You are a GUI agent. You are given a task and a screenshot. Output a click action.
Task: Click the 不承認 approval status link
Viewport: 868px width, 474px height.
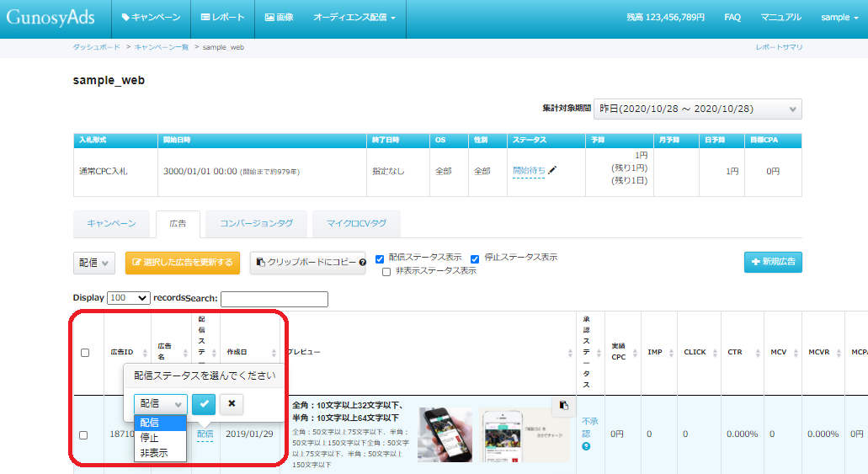[x=590, y=428]
